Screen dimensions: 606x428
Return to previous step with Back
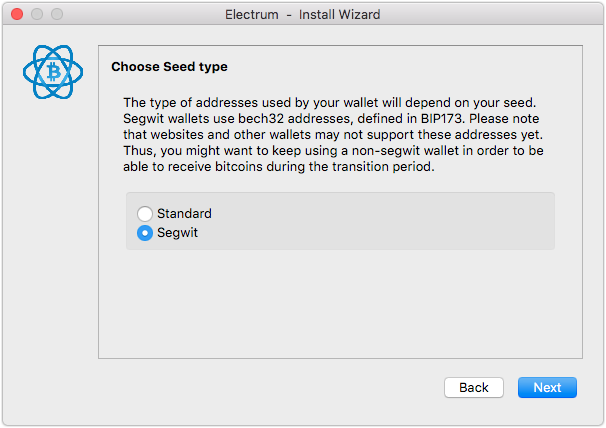(x=474, y=387)
